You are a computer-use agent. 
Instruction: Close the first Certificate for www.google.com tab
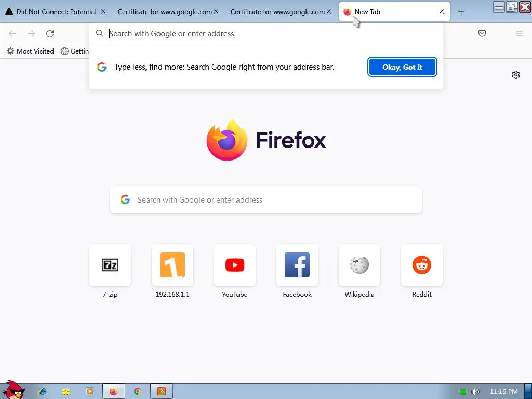(x=216, y=11)
